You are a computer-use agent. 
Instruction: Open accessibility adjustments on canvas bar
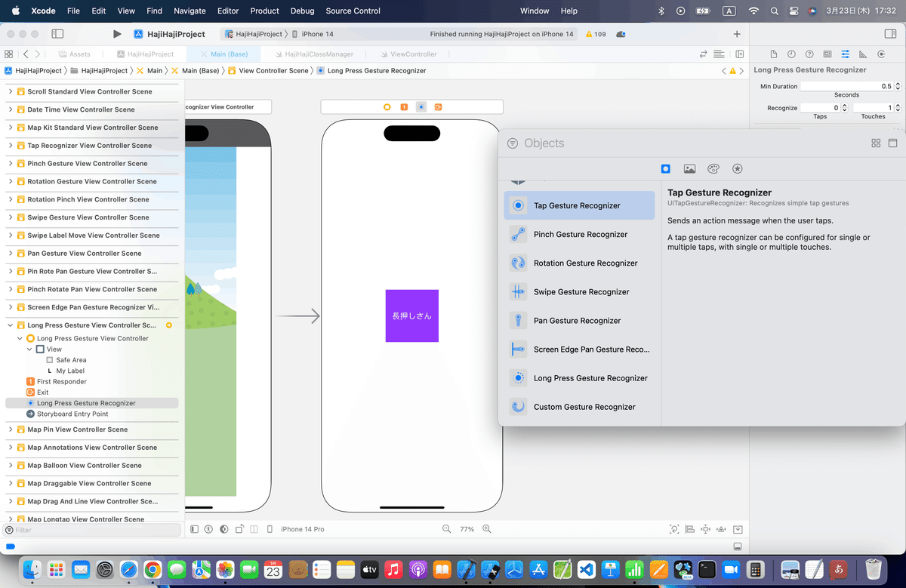click(209, 529)
